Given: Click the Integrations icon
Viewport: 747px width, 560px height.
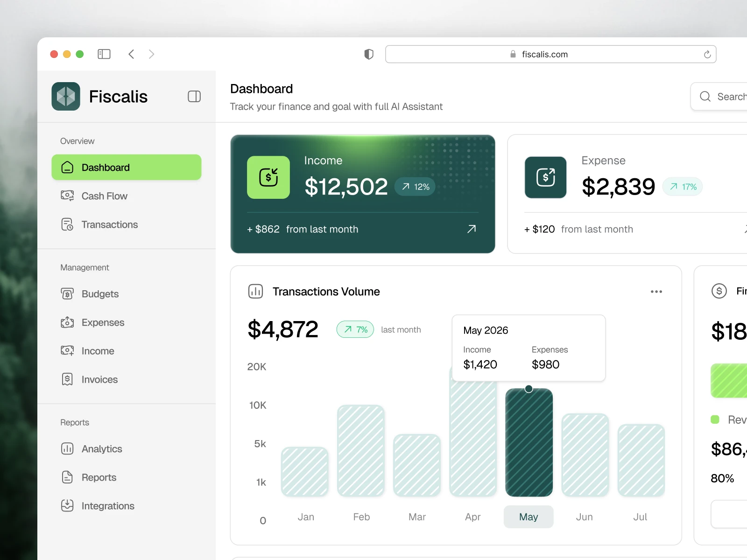Looking at the screenshot, I should point(67,506).
